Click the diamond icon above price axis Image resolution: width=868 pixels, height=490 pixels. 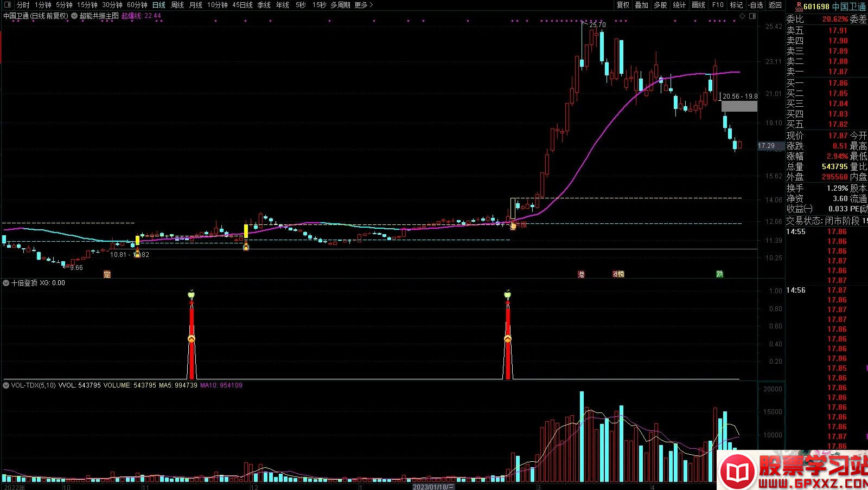743,16
